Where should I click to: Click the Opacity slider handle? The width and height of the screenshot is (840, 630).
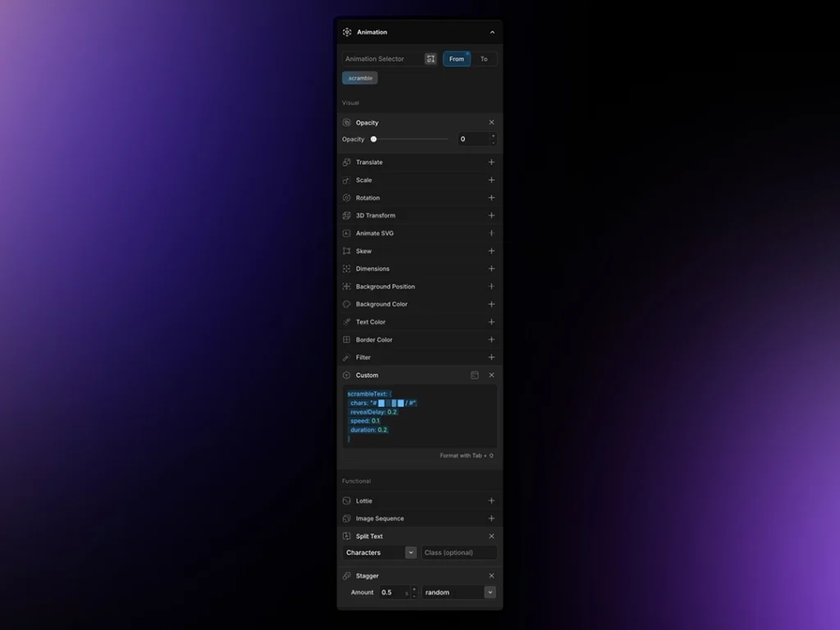point(374,139)
